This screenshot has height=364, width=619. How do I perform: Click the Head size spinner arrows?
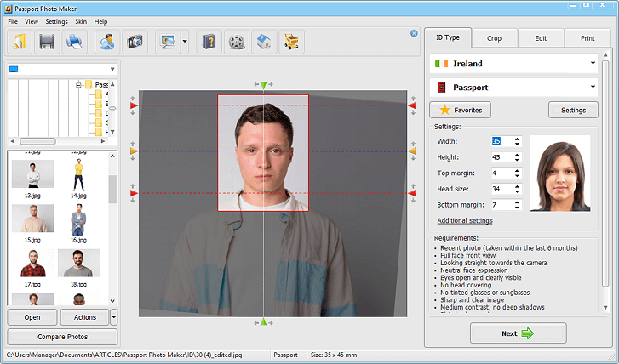coord(517,189)
